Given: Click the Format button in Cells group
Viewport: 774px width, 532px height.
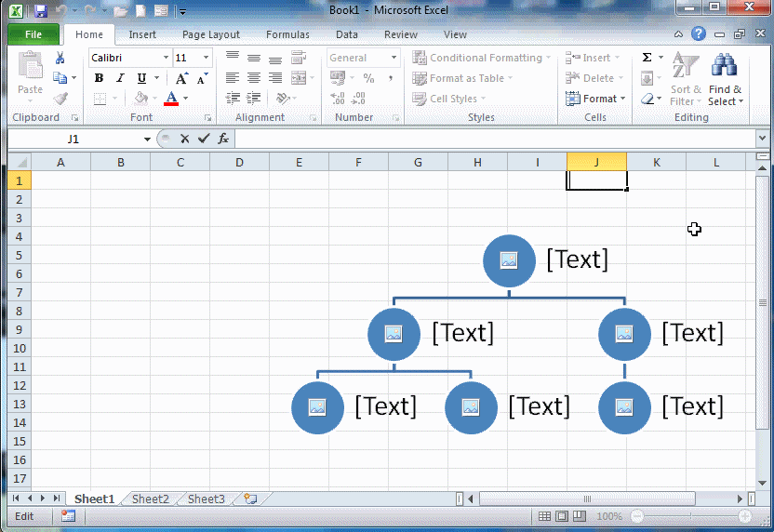Looking at the screenshot, I should click(596, 99).
